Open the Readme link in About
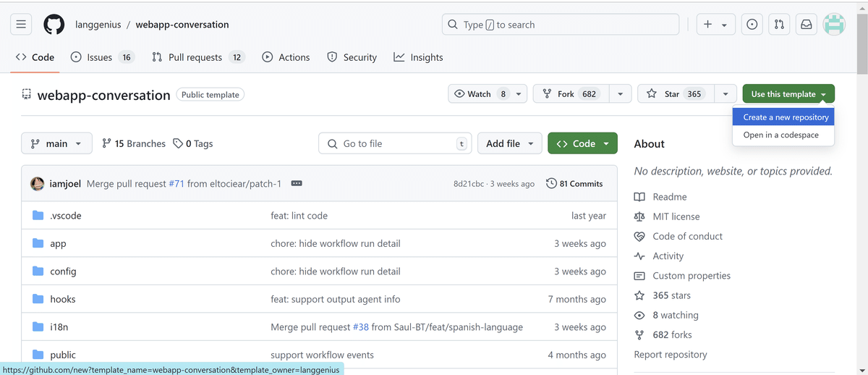Viewport: 868px width, 375px height. [660, 197]
